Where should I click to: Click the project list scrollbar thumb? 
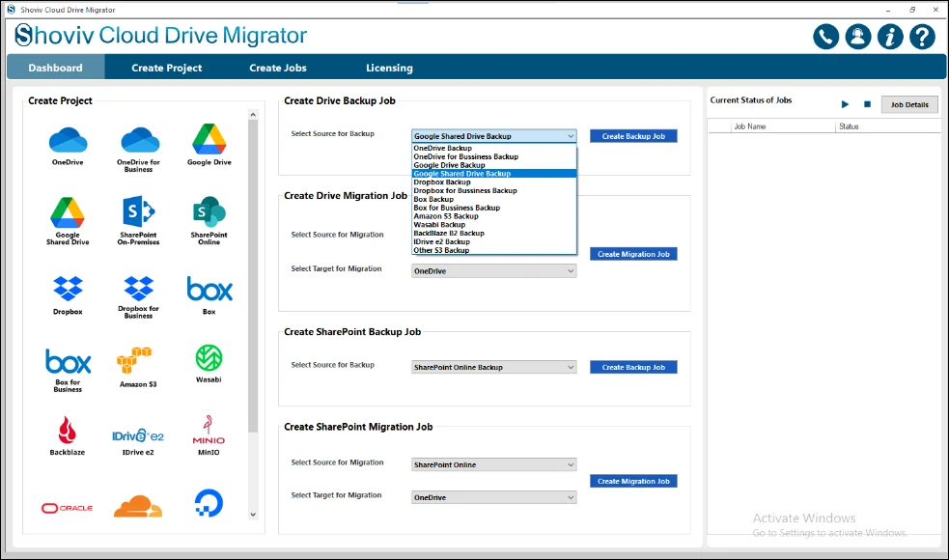pos(253,275)
